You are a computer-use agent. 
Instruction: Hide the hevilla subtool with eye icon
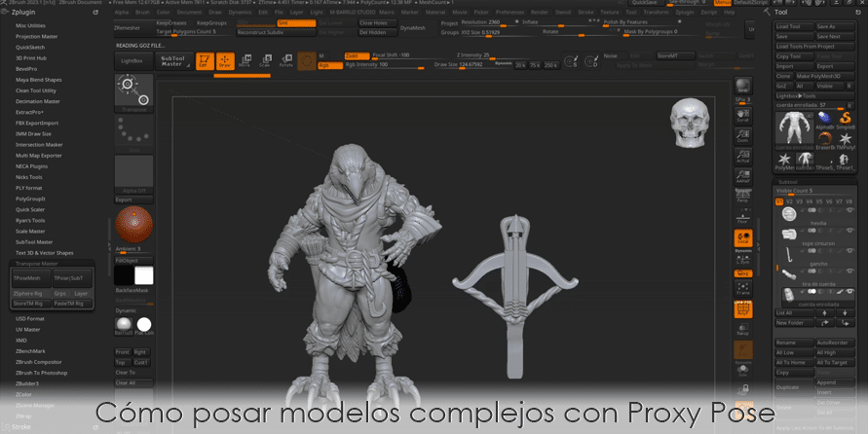850,210
